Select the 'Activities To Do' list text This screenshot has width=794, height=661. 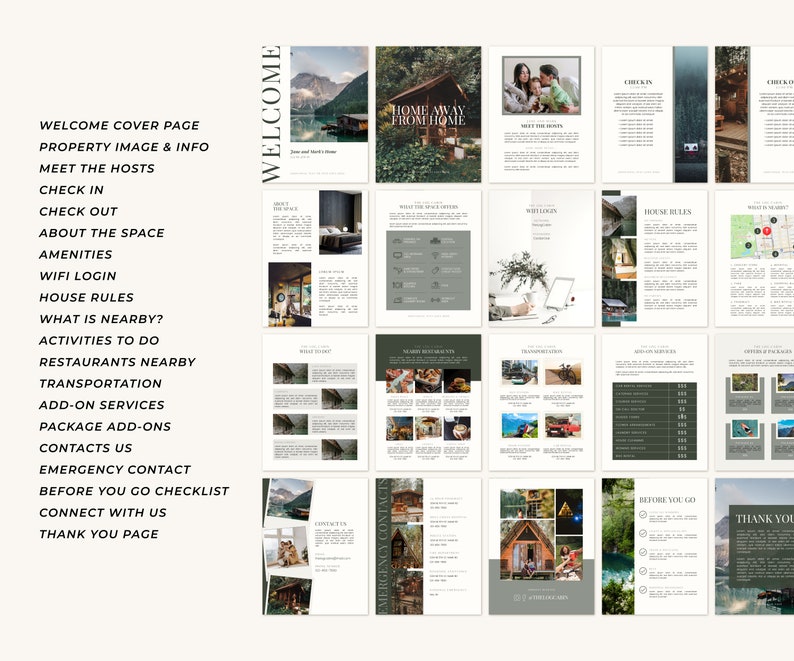point(99,341)
